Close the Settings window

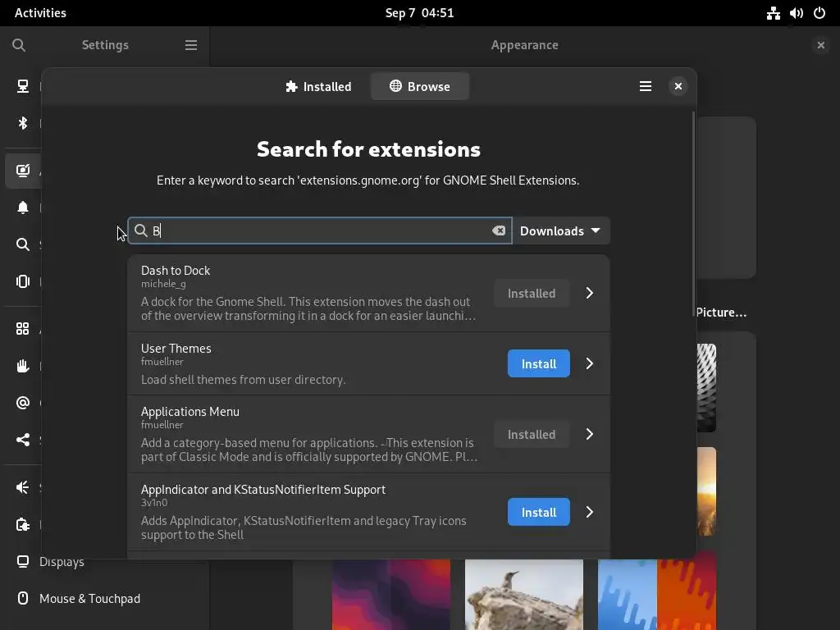coord(820,45)
